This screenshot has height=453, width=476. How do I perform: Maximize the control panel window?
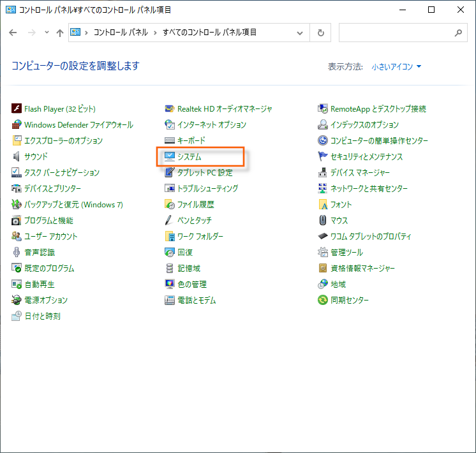click(431, 10)
